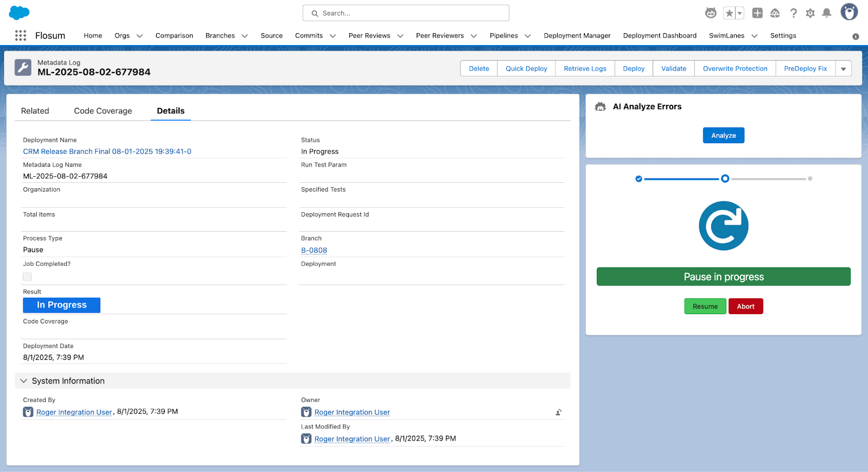Click the green Resume button
Viewport: 868px width, 472px height.
click(705, 307)
